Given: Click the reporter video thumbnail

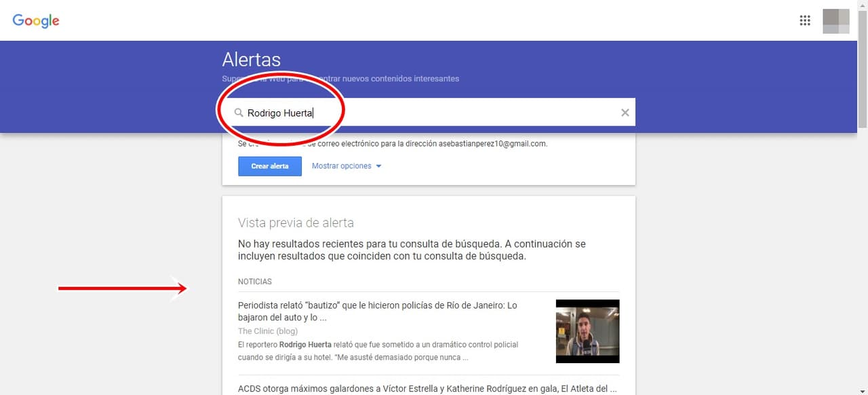Looking at the screenshot, I should pyautogui.click(x=587, y=331).
